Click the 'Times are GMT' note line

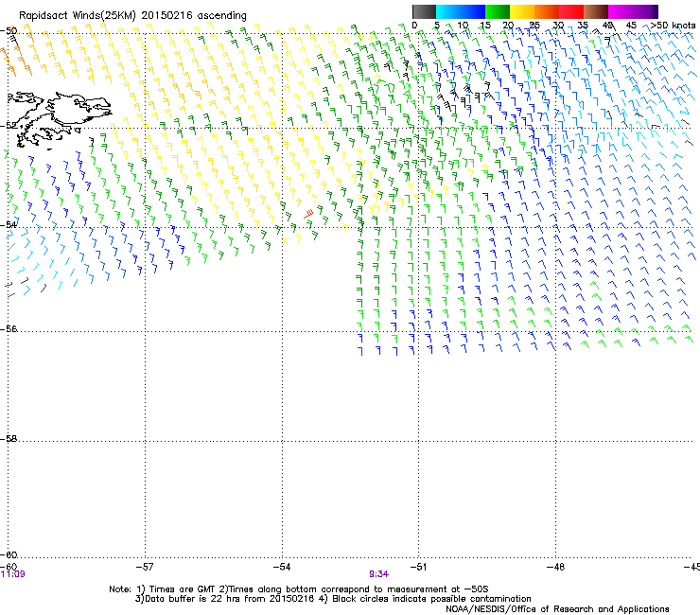point(299,589)
